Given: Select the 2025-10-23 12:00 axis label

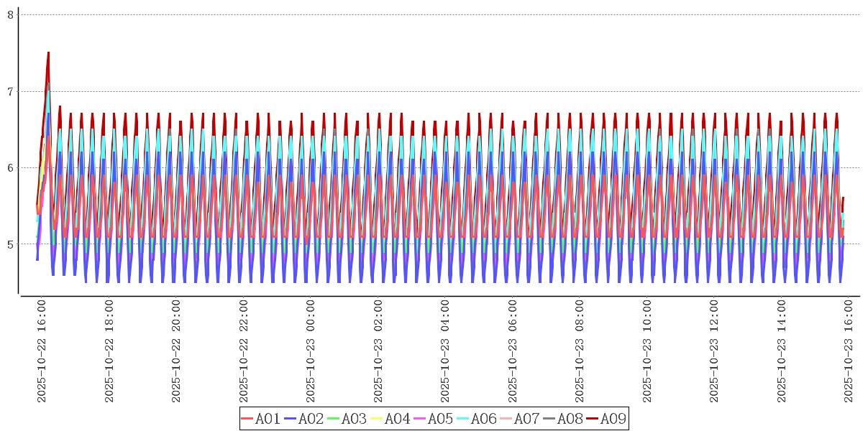Looking at the screenshot, I should (x=715, y=351).
